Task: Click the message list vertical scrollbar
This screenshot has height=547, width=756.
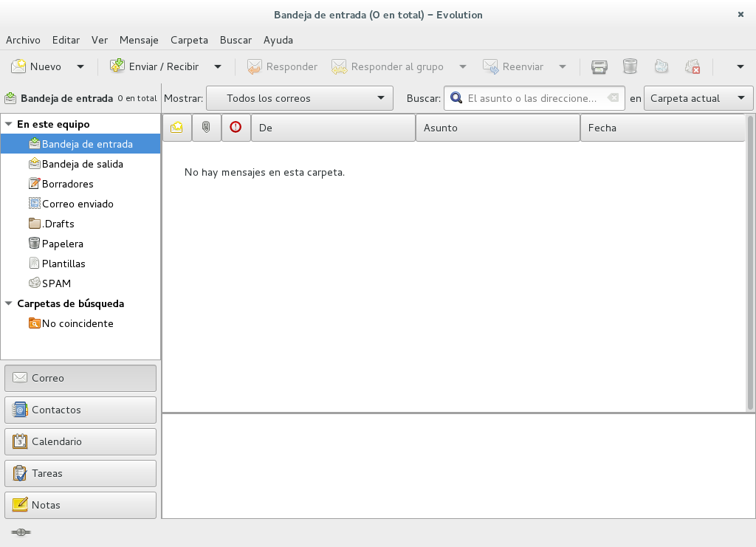Action: click(750, 263)
